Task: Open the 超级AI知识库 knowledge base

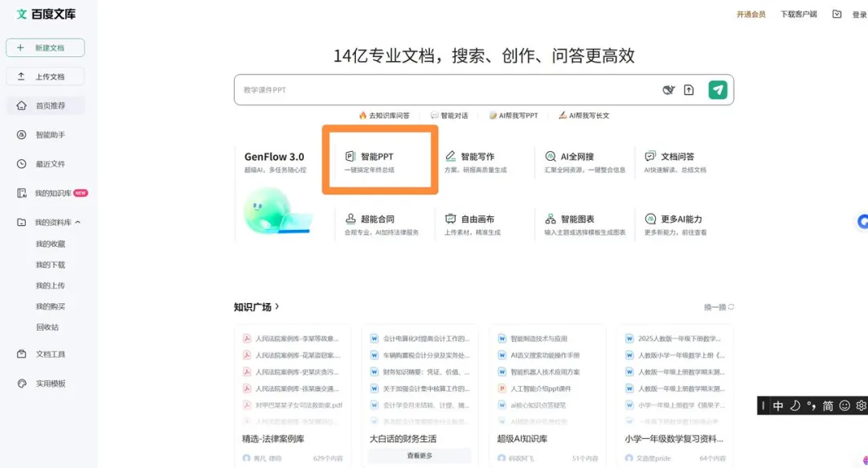Action: click(522, 438)
